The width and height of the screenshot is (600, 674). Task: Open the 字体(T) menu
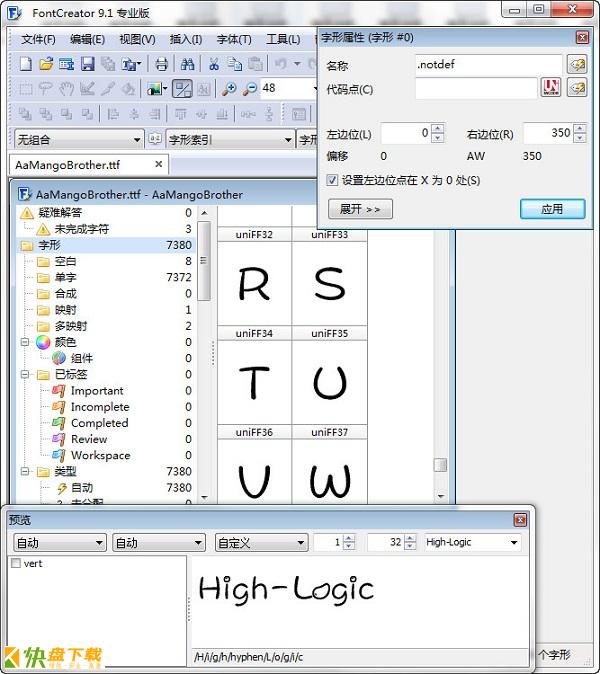[234, 40]
